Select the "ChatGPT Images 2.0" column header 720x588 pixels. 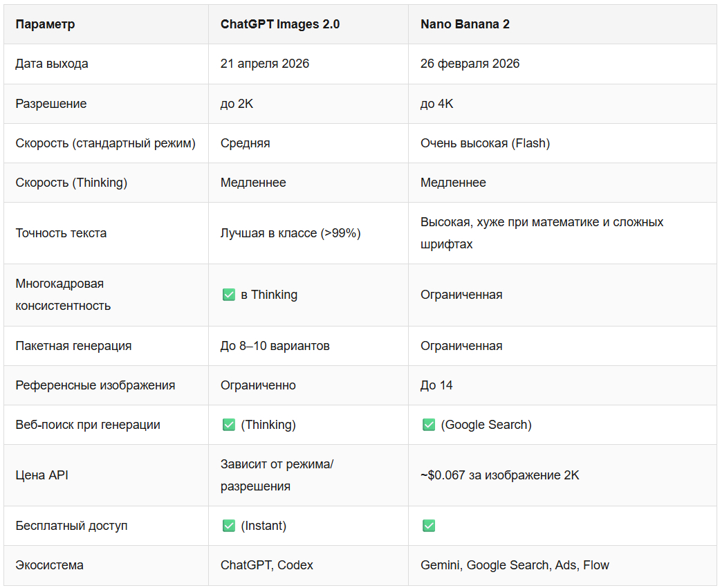tap(280, 24)
